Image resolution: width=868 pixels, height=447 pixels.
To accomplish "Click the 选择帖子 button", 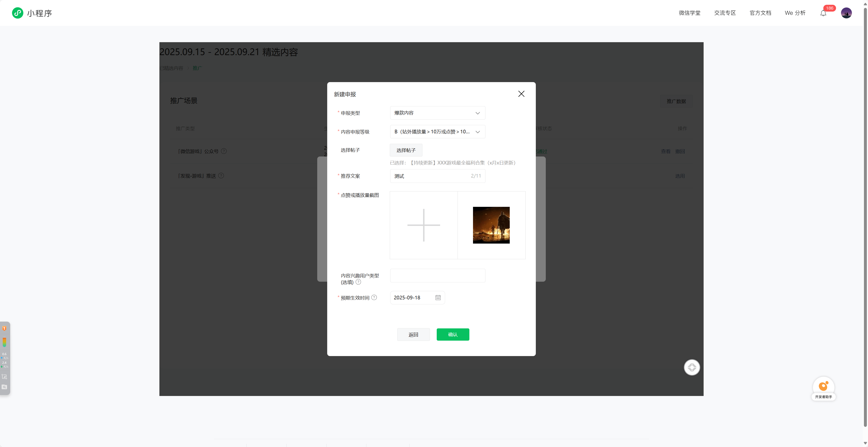I will point(406,150).
